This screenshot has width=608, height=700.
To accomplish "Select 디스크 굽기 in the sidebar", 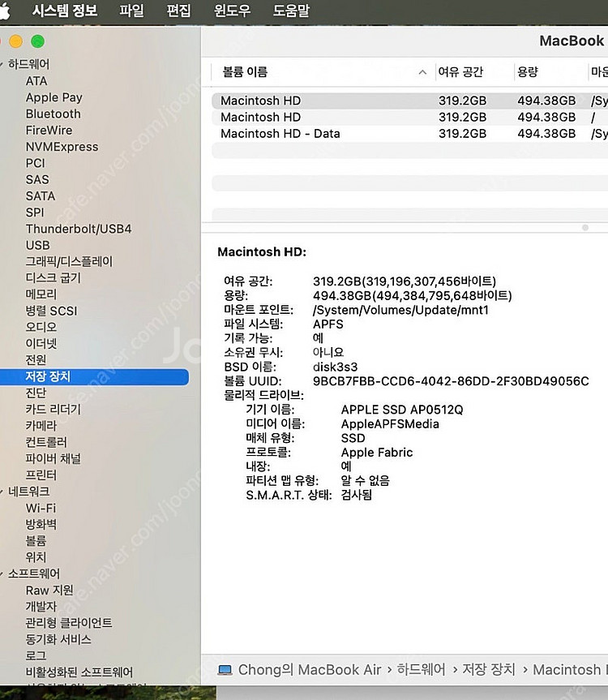I will click(x=53, y=277).
